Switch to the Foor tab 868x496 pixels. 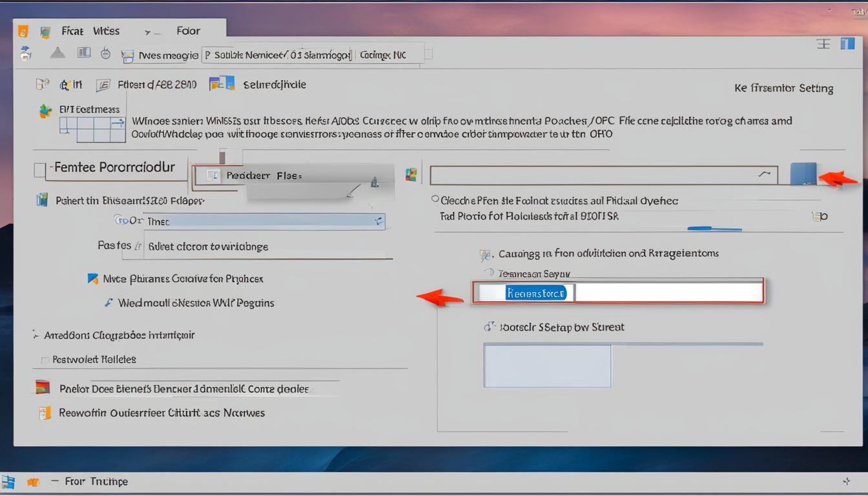[x=187, y=30]
